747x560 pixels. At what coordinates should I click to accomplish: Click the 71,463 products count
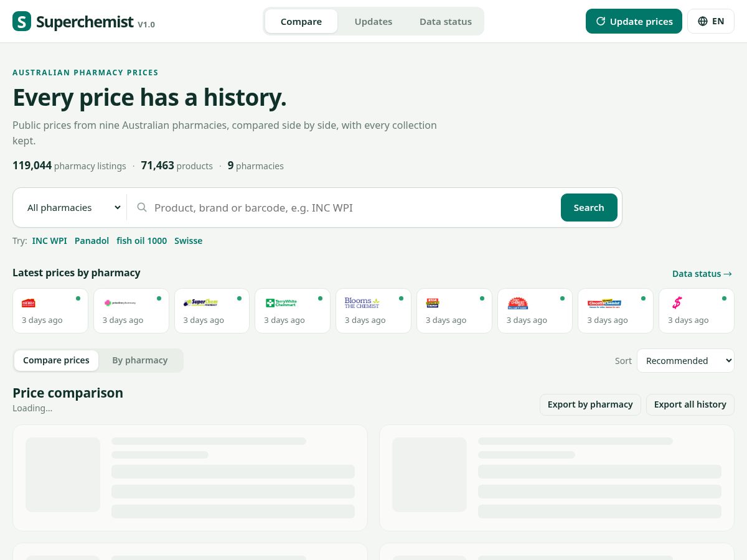177,166
